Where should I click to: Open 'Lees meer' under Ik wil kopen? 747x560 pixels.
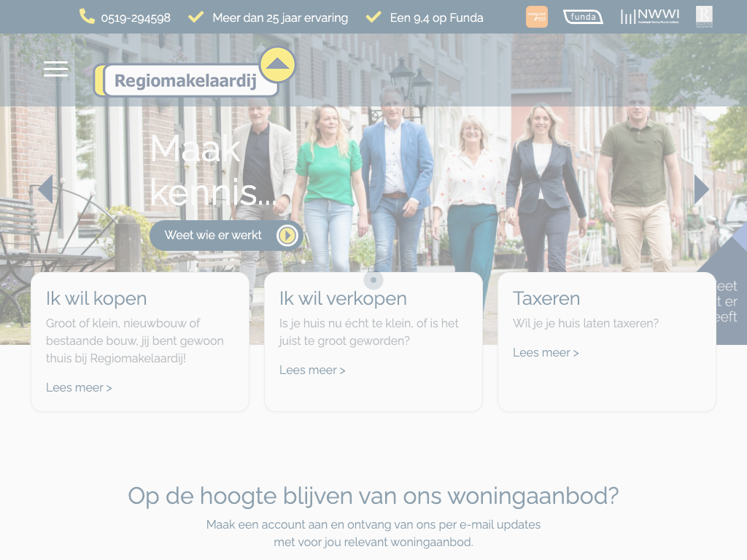[79, 388]
